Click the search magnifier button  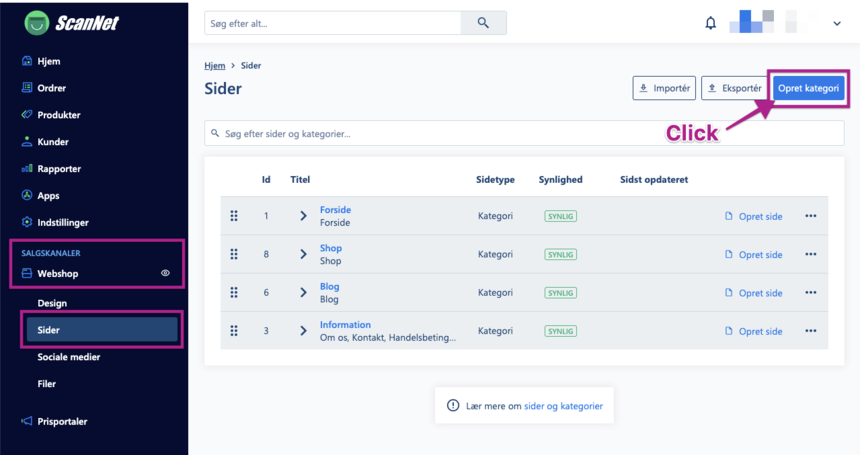[483, 23]
